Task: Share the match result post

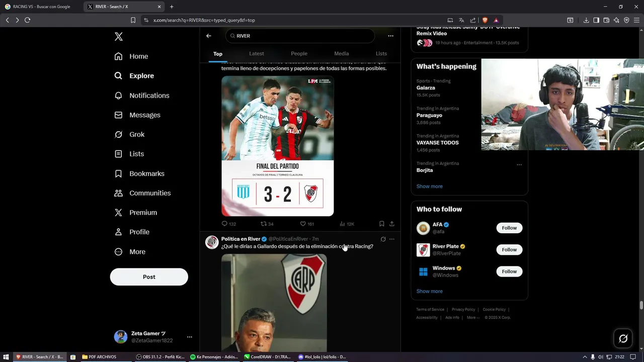Action: tap(392, 224)
